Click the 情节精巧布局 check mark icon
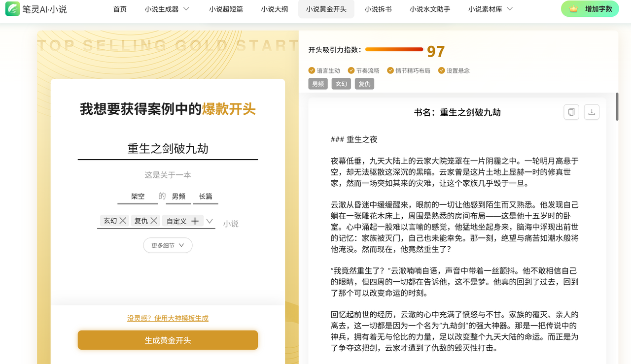Image resolution: width=631 pixels, height=364 pixels. pos(390,70)
